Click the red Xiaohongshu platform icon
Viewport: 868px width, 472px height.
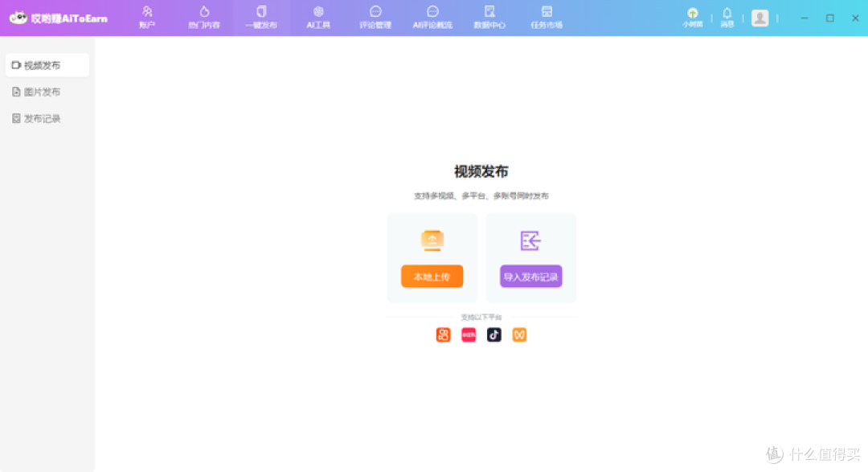(469, 335)
